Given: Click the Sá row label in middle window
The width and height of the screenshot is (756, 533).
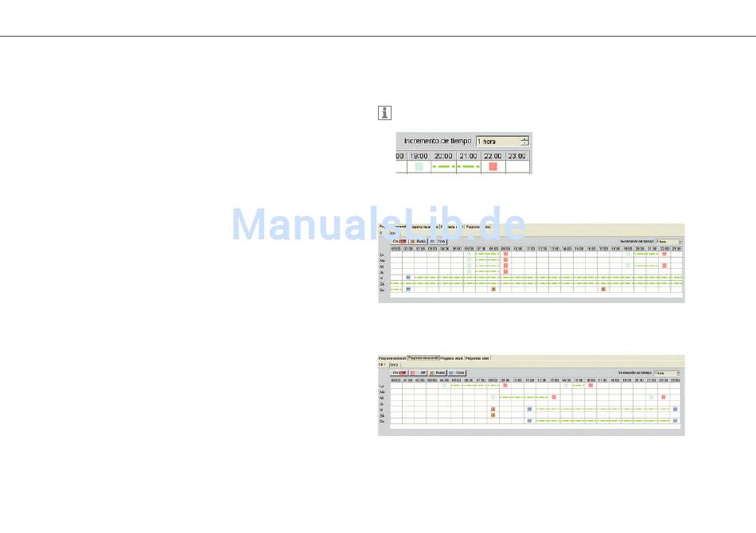Looking at the screenshot, I should coord(382,284).
